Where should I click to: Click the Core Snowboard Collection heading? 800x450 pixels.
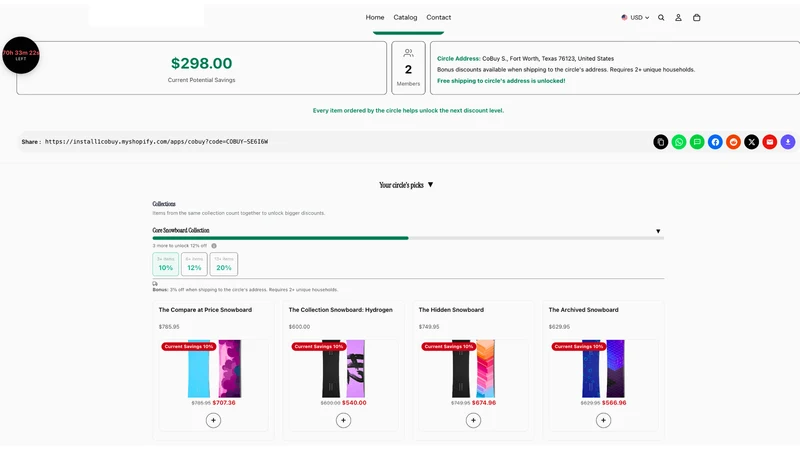tap(181, 231)
